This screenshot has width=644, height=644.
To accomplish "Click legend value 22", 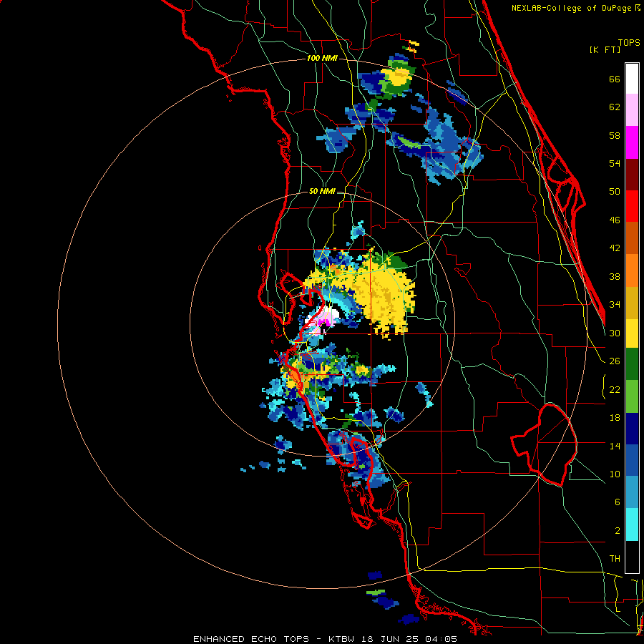I will click(615, 389).
